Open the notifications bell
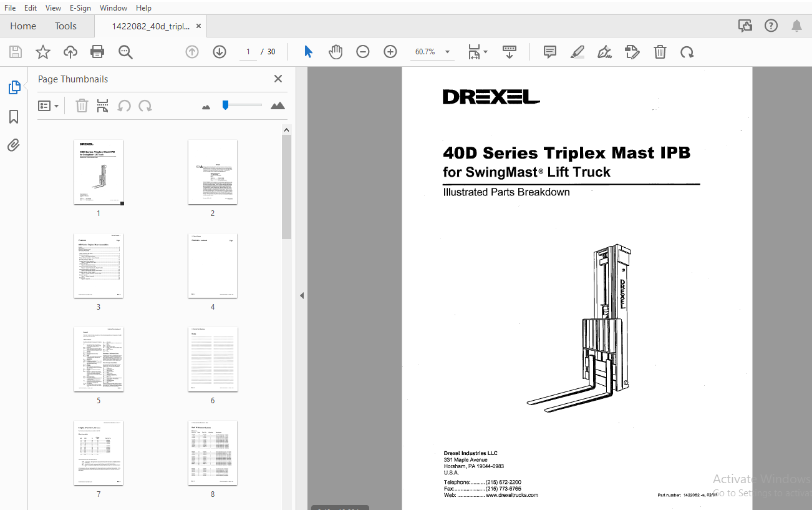The image size is (812, 510). click(796, 26)
